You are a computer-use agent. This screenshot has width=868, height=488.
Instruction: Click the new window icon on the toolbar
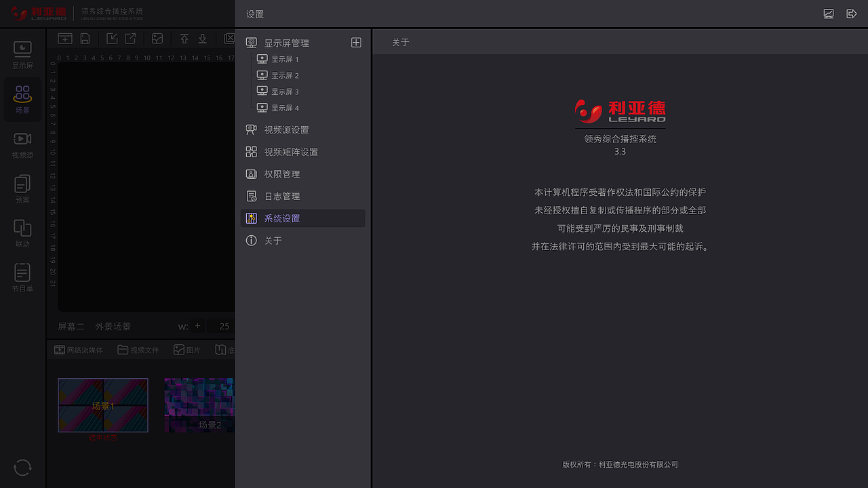pos(64,39)
